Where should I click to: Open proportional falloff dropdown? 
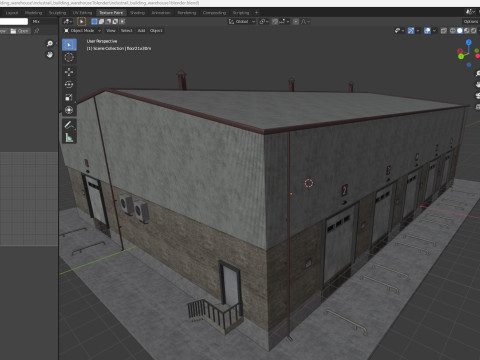pos(305,22)
